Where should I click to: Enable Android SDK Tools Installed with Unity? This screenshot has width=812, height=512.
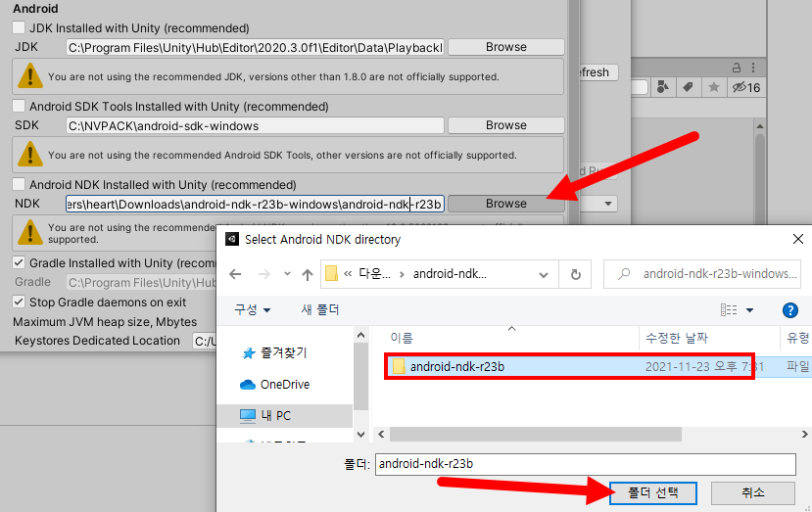[19, 106]
